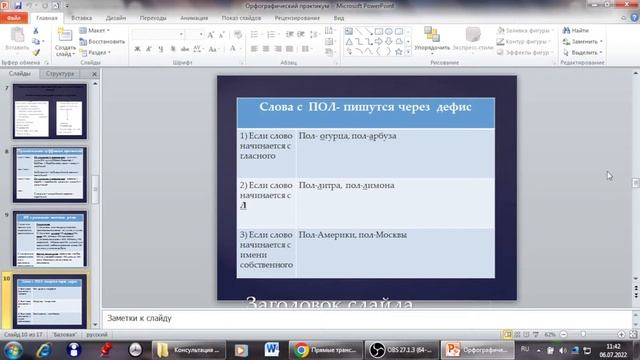Open the Показ слайдов slide show tab
The height and width of the screenshot is (360, 640).
241,18
